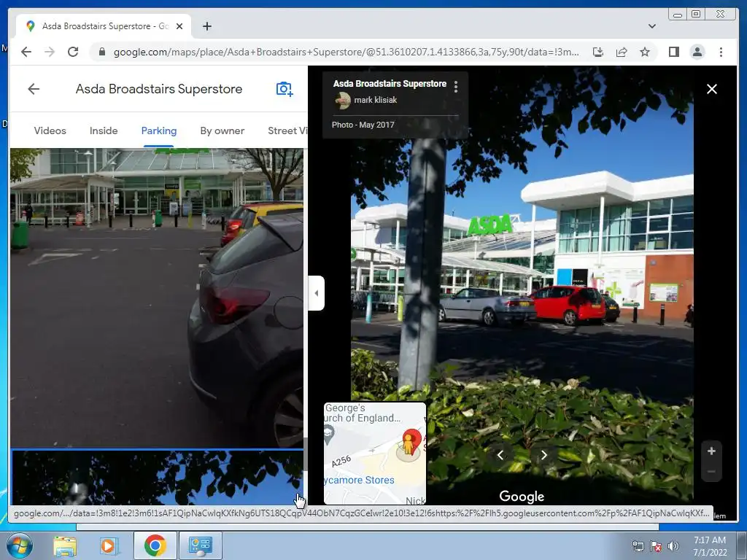Click the Asda Broadstairs Superstore photo title

point(390,84)
